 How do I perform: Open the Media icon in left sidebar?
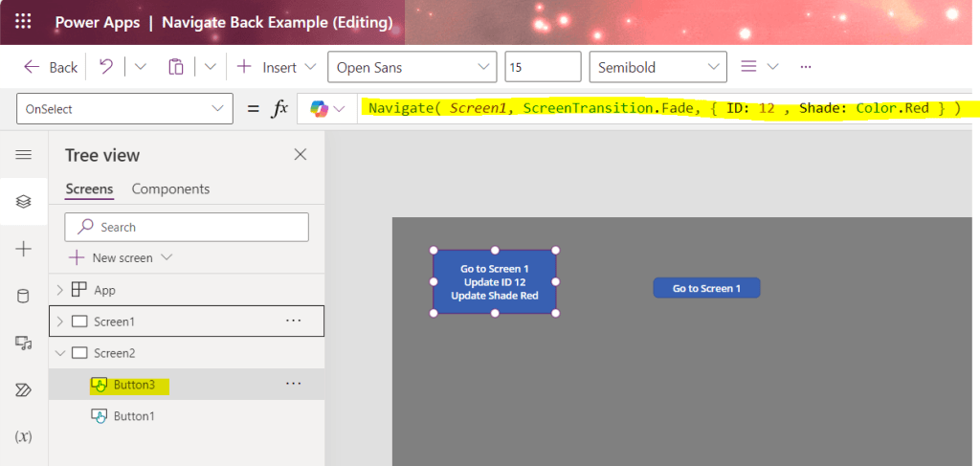point(24,343)
